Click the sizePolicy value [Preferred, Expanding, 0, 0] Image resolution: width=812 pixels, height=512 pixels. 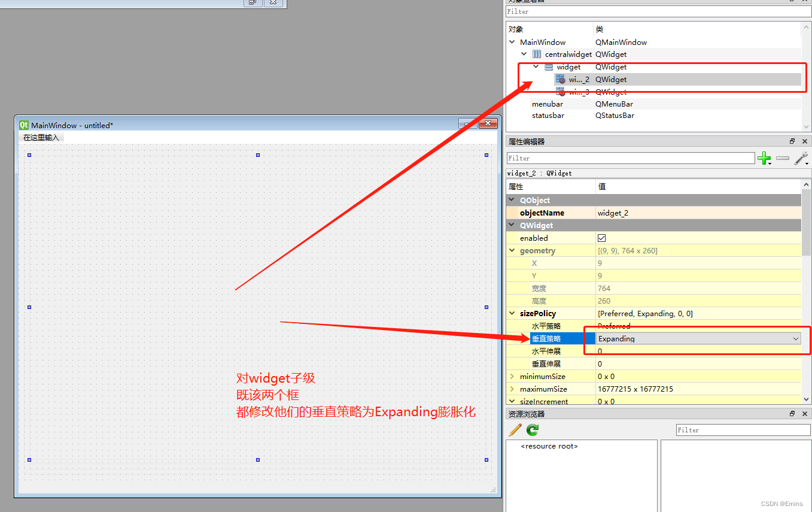point(645,313)
